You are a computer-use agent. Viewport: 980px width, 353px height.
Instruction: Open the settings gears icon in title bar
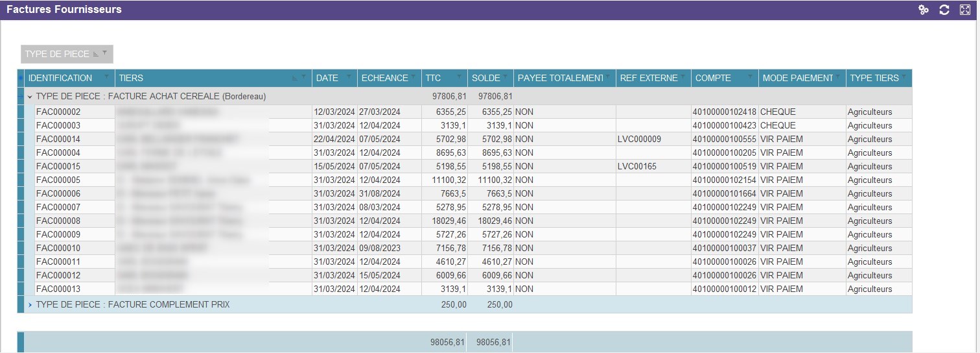(x=924, y=10)
